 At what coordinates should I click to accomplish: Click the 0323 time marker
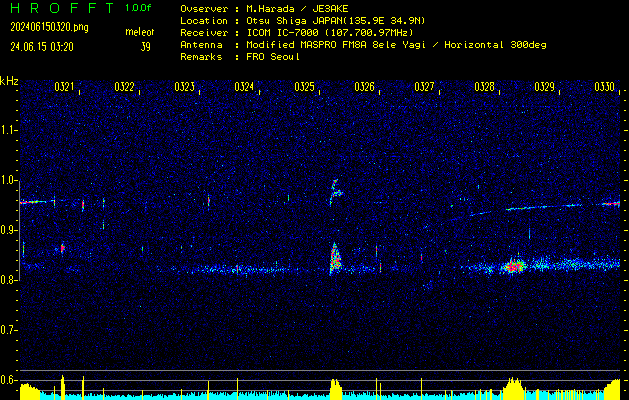(184, 88)
